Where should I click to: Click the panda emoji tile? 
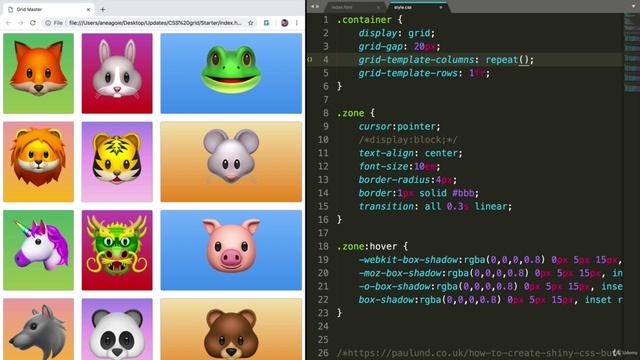click(x=117, y=329)
